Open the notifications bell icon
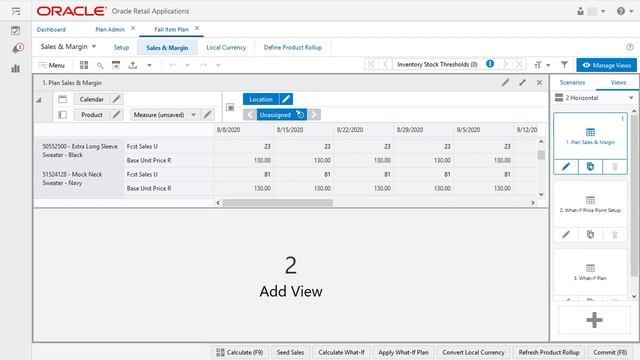This screenshot has width=640, height=360. (17, 49)
